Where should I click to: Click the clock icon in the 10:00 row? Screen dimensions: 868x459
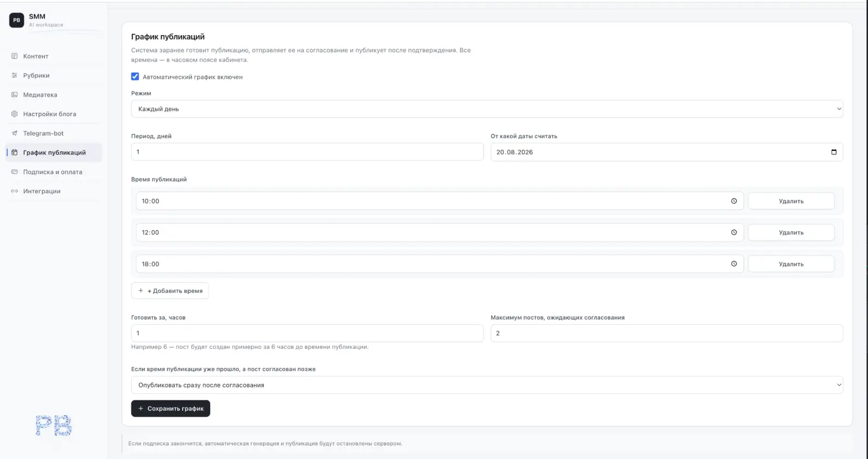point(734,201)
